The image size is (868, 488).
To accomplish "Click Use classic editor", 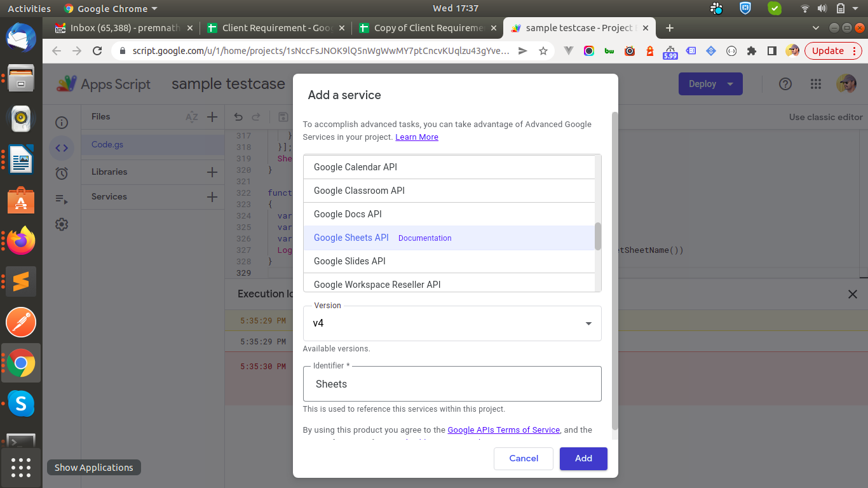I will pyautogui.click(x=826, y=117).
